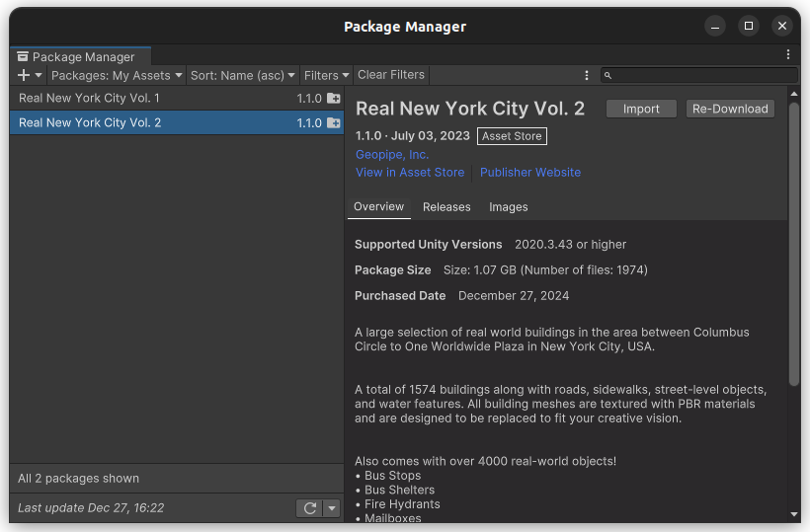Open the toolbar more options menu icon
810x532 pixels.
click(x=587, y=75)
